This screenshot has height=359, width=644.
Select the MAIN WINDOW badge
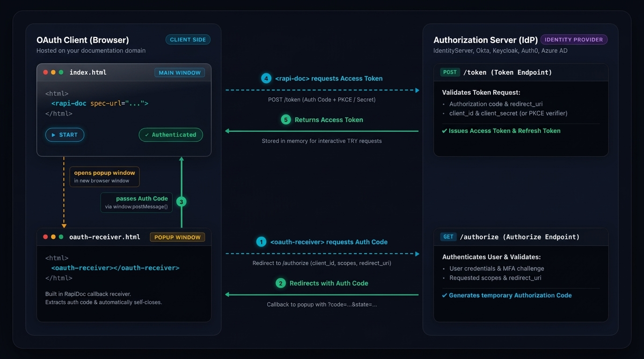click(180, 72)
